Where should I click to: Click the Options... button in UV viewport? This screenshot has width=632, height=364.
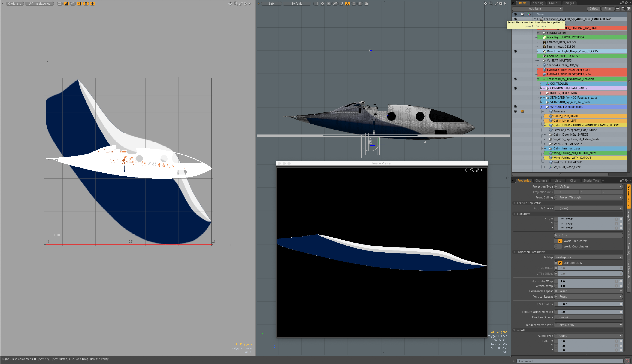click(14, 4)
